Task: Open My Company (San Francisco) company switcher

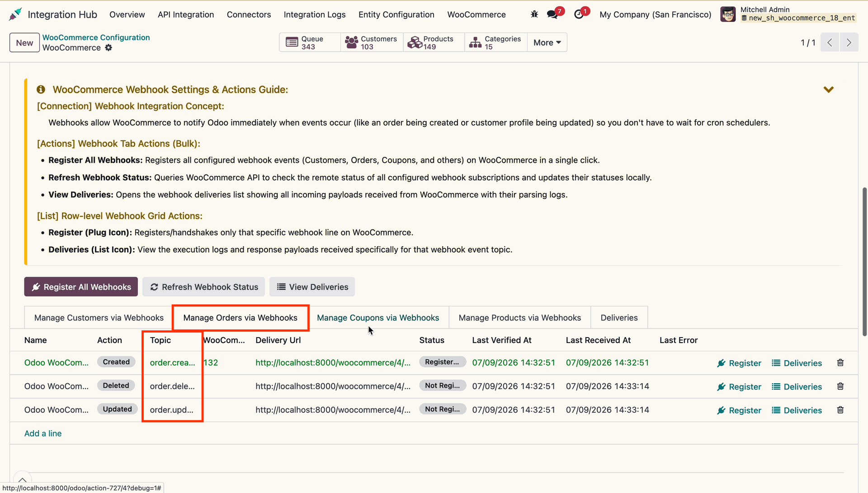Action: coord(655,14)
